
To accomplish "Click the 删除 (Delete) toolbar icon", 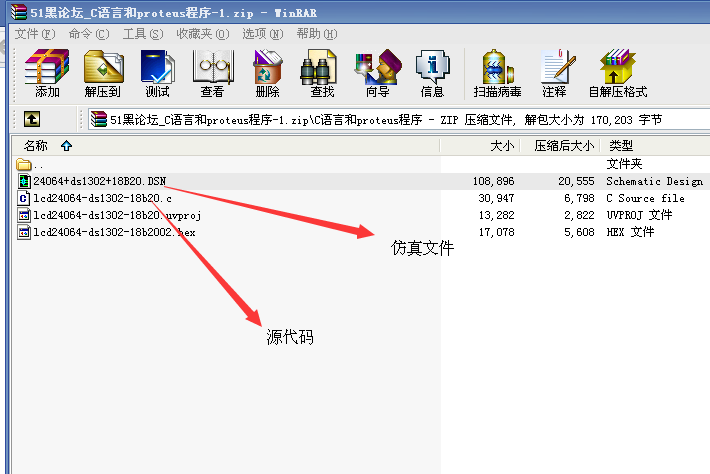I will click(x=267, y=67).
